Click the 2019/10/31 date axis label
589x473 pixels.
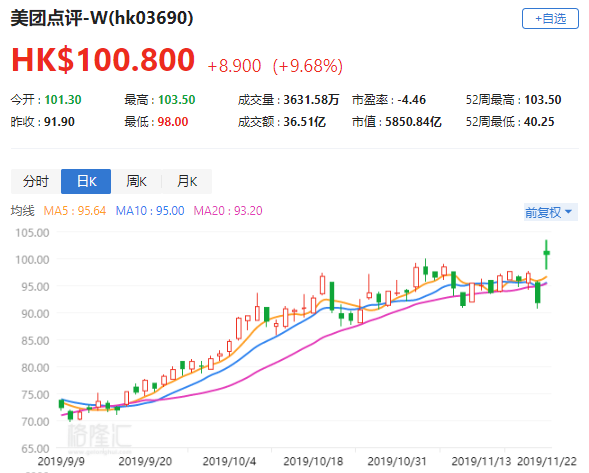click(397, 461)
